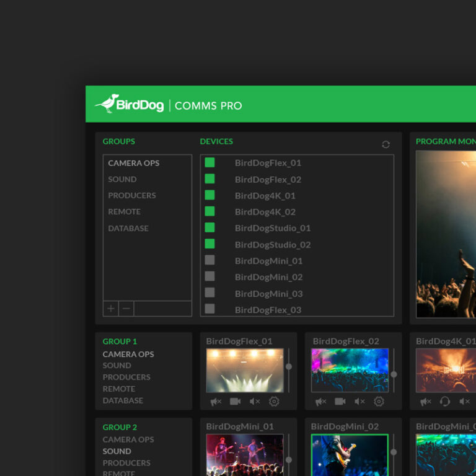Select the BirdDogMini_02 video thumbnail
Image resolution: width=476 pixels, height=476 pixels.
(350, 455)
